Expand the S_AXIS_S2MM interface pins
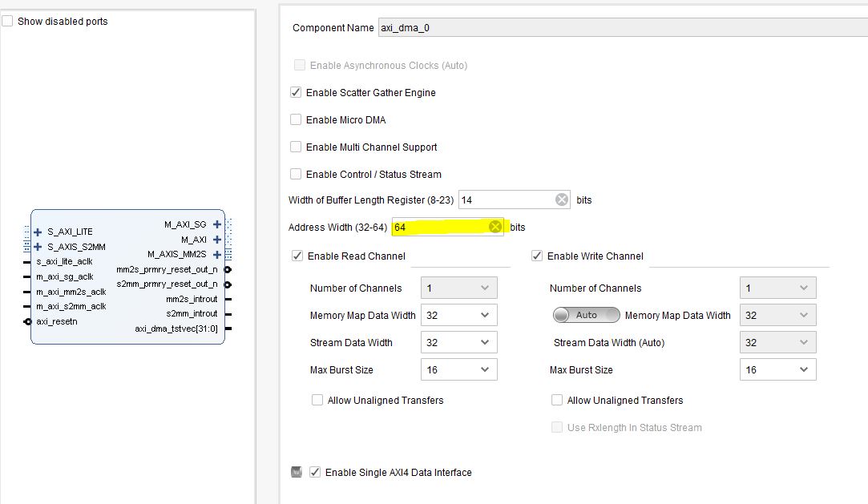Image resolution: width=868 pixels, height=504 pixels. point(38,247)
